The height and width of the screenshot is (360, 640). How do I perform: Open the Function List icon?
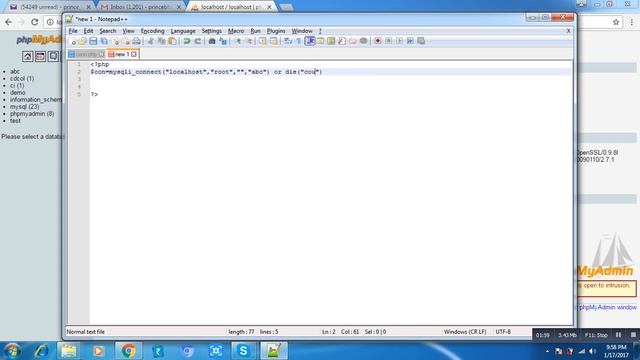(x=342, y=41)
